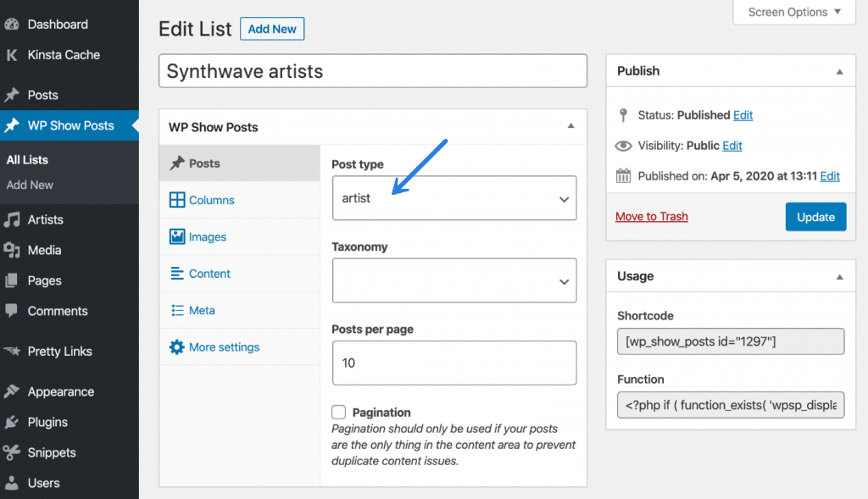This screenshot has height=499, width=868.
Task: Click the Shortcode field
Action: click(x=731, y=341)
